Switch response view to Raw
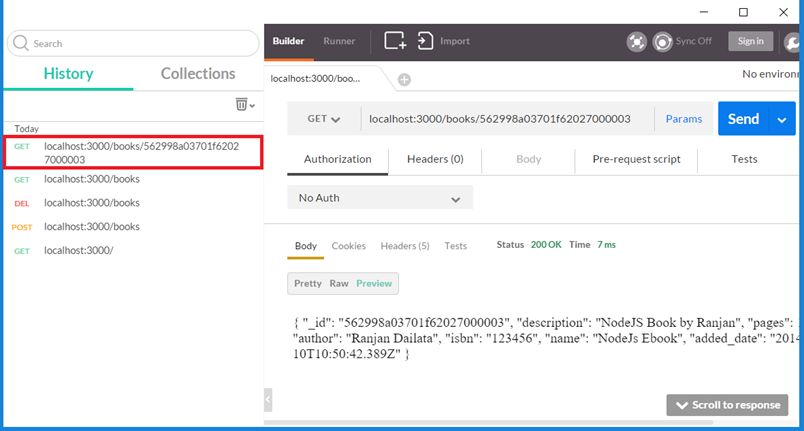 pos(339,283)
